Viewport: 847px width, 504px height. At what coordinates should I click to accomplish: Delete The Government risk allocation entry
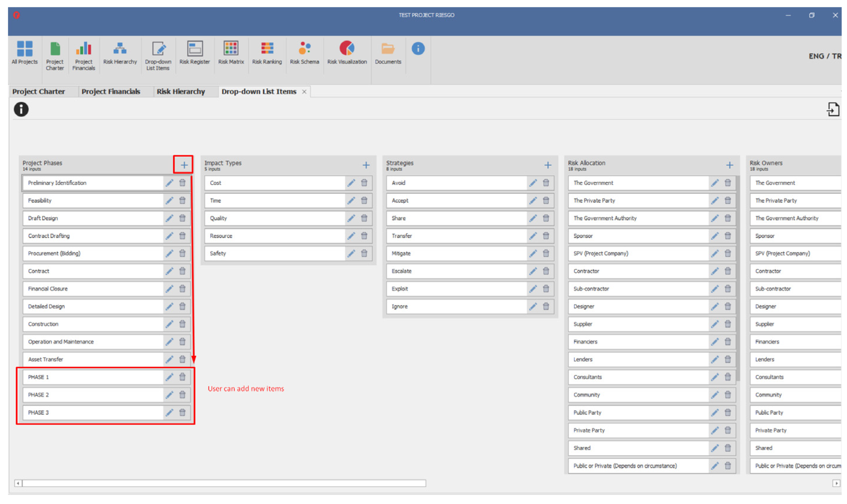tap(727, 183)
